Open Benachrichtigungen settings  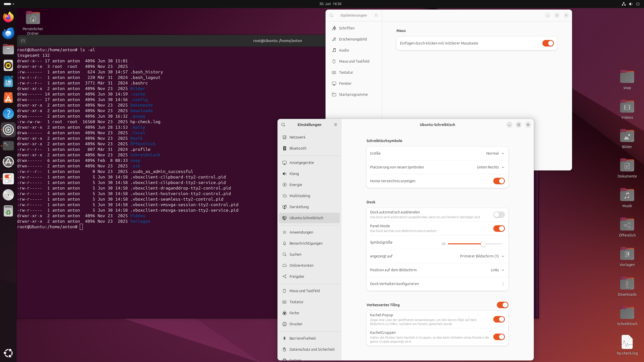(309, 243)
